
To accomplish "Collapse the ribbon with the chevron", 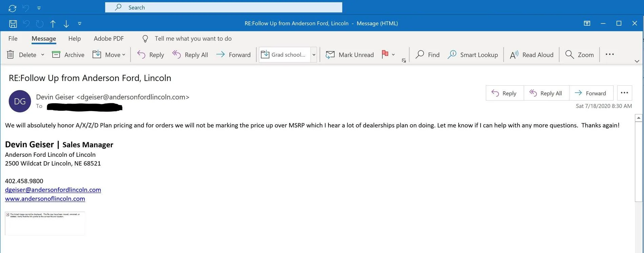I will (x=637, y=61).
